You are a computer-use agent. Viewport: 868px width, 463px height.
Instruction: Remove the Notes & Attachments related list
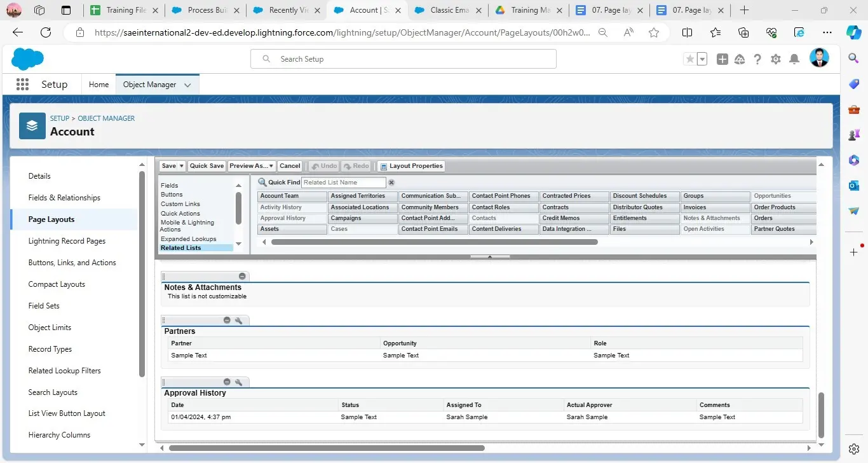[242, 276]
